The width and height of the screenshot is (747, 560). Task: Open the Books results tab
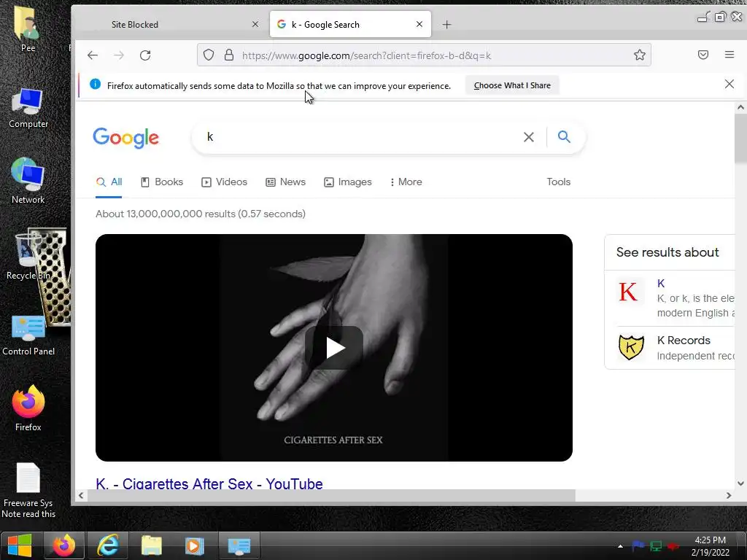pyautogui.click(x=162, y=182)
